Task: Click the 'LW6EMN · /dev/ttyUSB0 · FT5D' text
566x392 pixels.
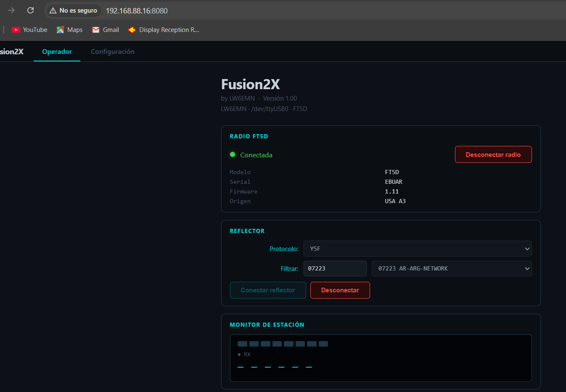Action: (264, 109)
